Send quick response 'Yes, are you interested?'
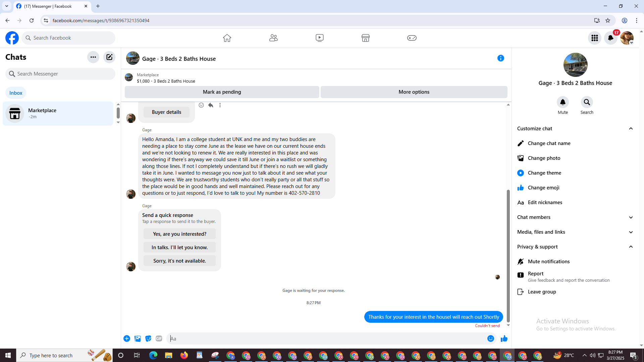644x362 pixels. (179, 234)
